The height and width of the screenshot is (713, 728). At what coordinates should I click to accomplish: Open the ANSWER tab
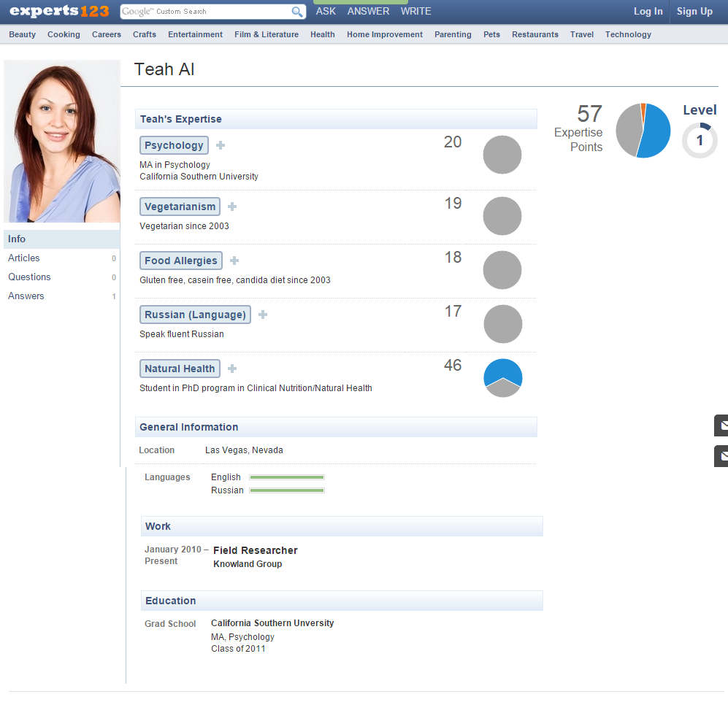(x=368, y=11)
